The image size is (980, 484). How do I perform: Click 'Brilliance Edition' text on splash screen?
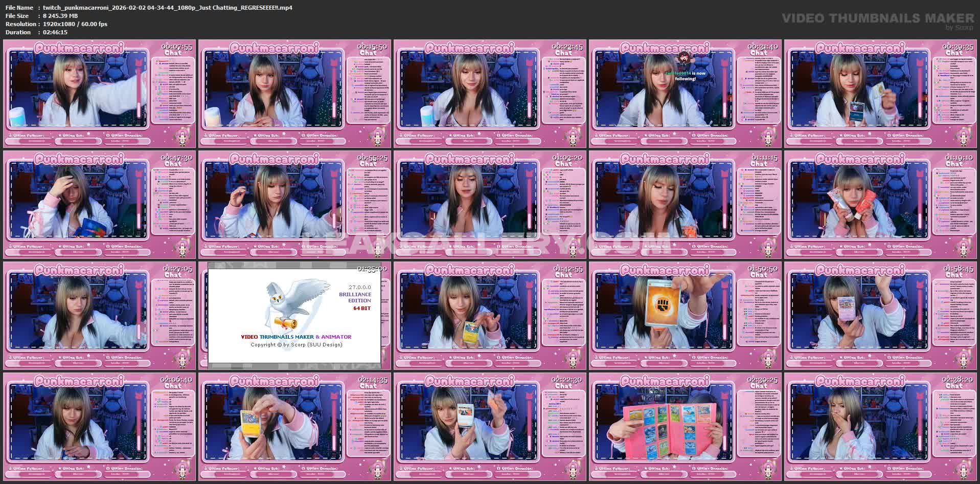point(355,298)
